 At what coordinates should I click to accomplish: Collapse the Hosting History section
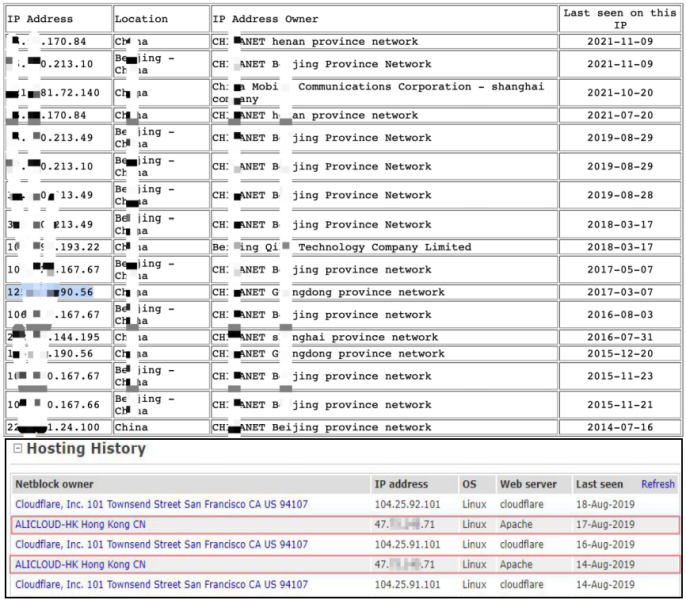point(18,448)
